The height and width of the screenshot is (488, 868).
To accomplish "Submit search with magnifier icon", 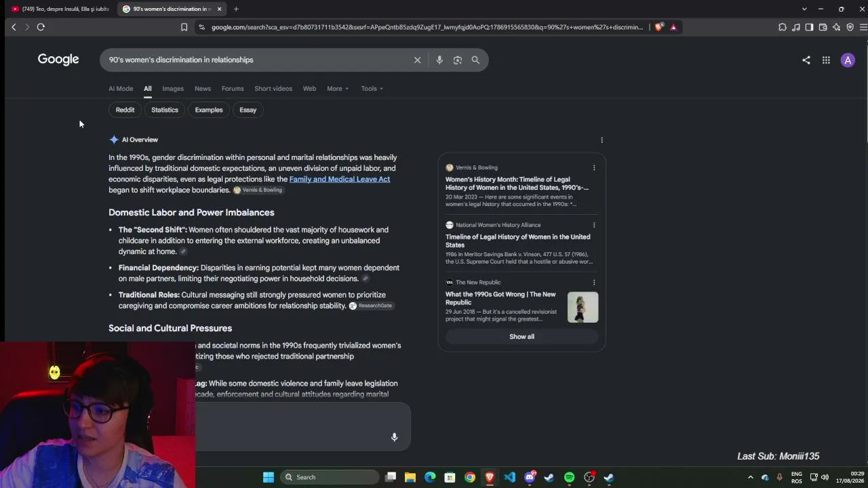I will click(x=475, y=60).
